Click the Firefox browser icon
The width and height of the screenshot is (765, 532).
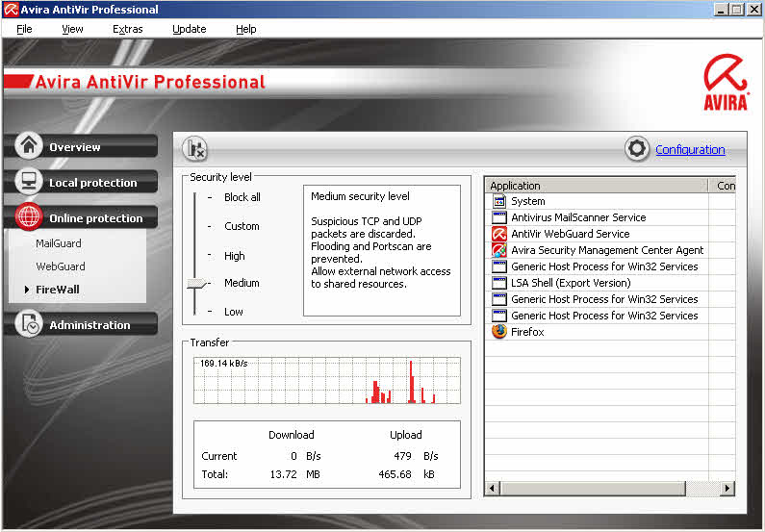499,332
